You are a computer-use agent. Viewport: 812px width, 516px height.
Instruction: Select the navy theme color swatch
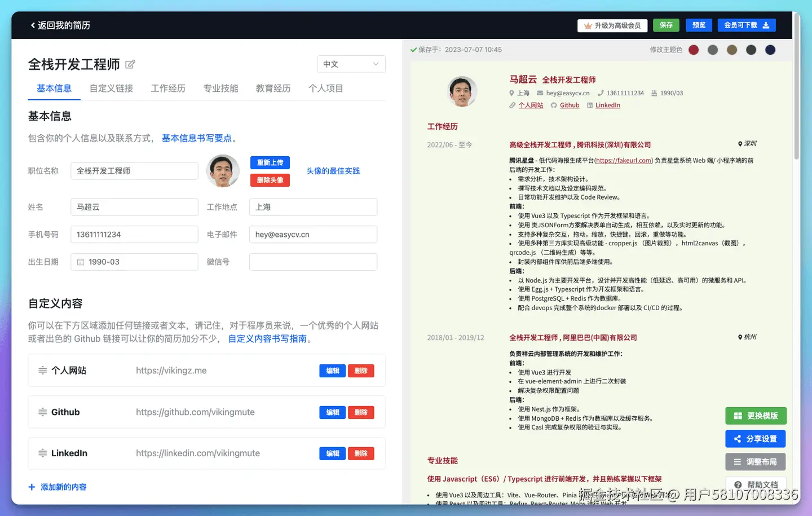click(770, 49)
